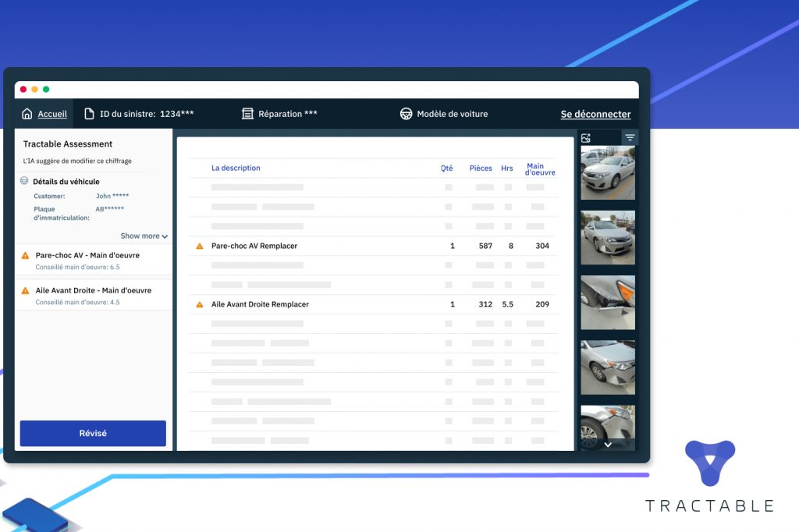
Task: Click the warning icon on the Aile Avant Droite Remplacer row
Action: click(199, 304)
